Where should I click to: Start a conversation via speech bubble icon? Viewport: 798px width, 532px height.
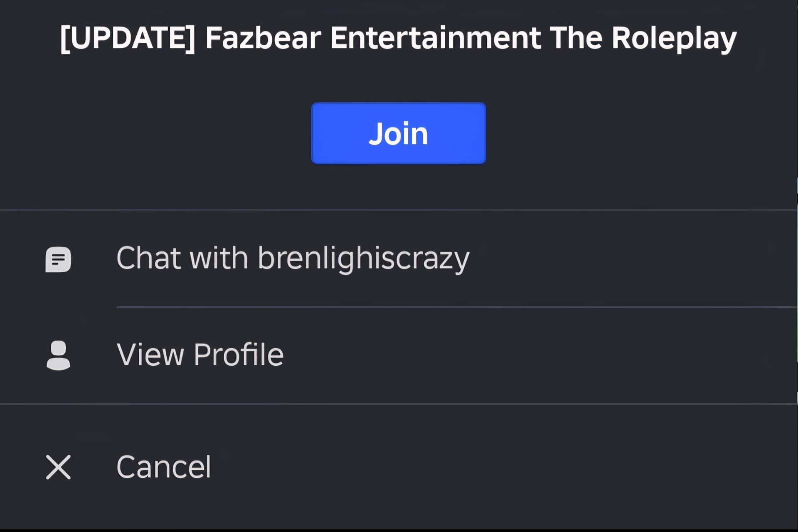coord(58,259)
